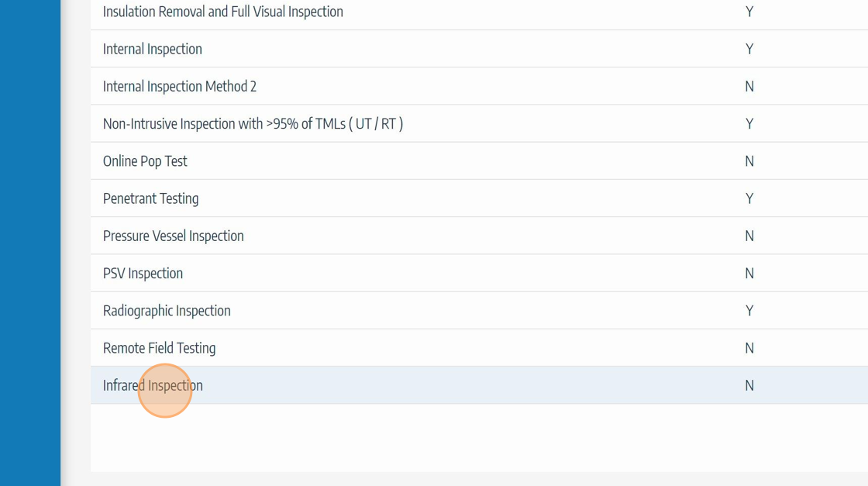Click the N value for Online Pop Test
The image size is (868, 486).
coord(749,161)
